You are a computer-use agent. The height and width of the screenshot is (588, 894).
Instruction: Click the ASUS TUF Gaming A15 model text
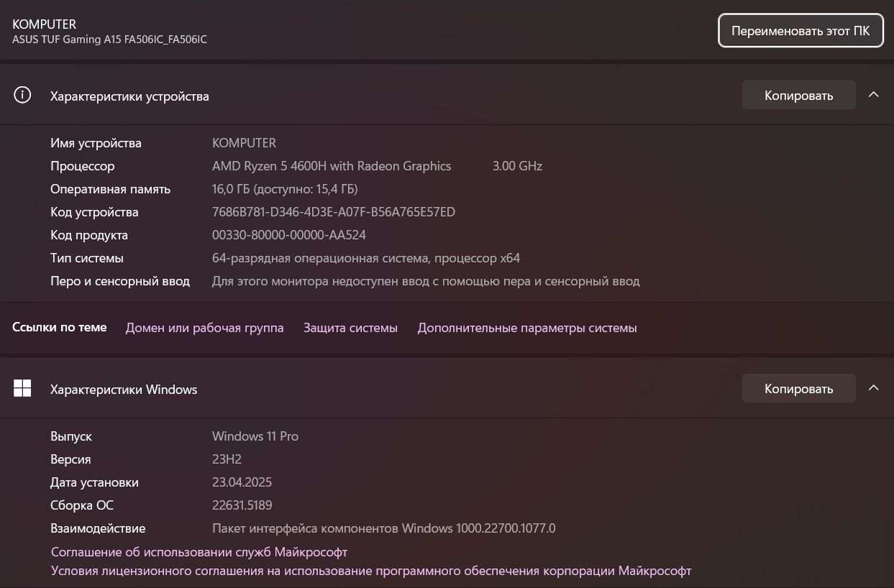[109, 40]
